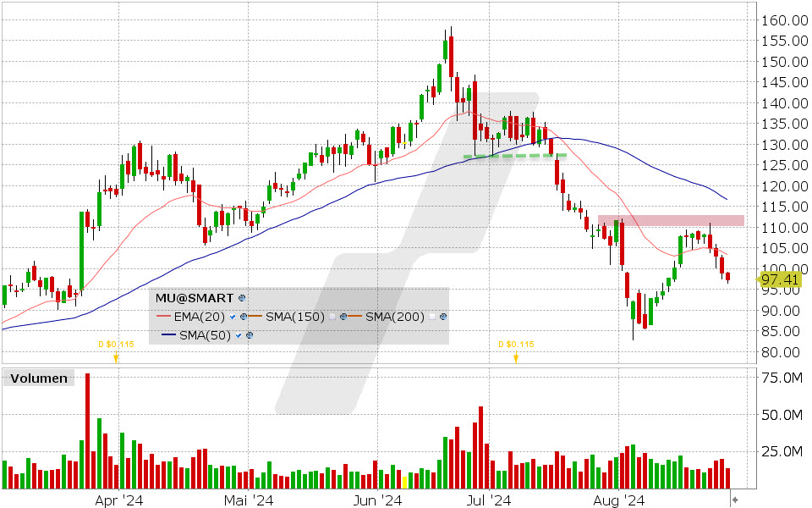
Task: Open the SMA(200) indicator settings icon
Action: pyautogui.click(x=442, y=317)
